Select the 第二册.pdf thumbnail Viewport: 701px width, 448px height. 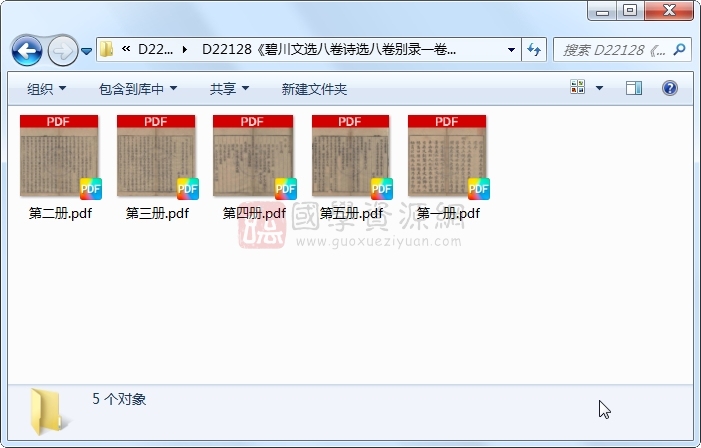coord(59,156)
